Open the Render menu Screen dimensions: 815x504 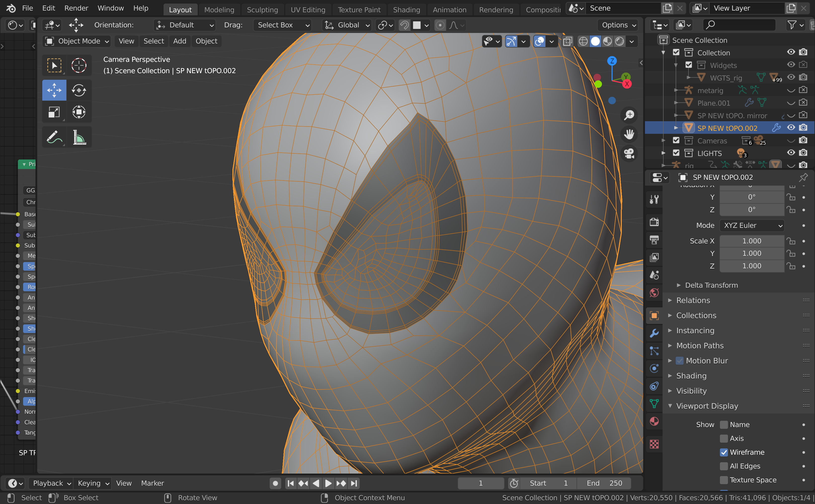coord(76,8)
